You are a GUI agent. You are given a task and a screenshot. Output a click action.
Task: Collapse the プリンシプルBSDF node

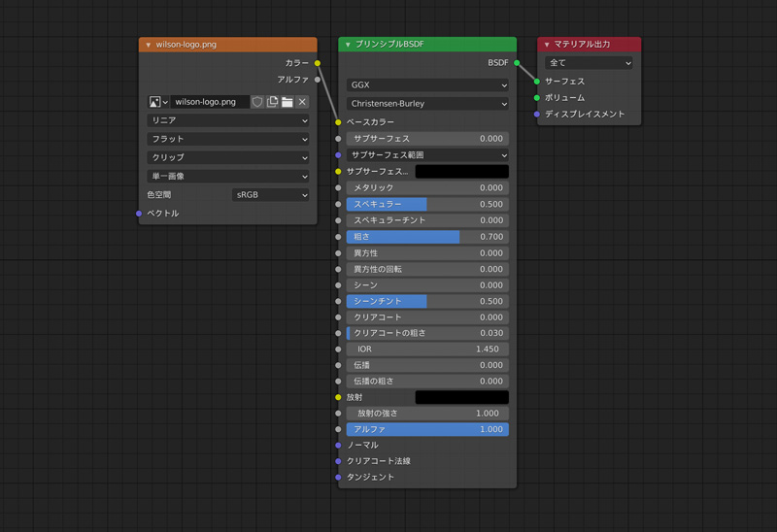point(348,45)
